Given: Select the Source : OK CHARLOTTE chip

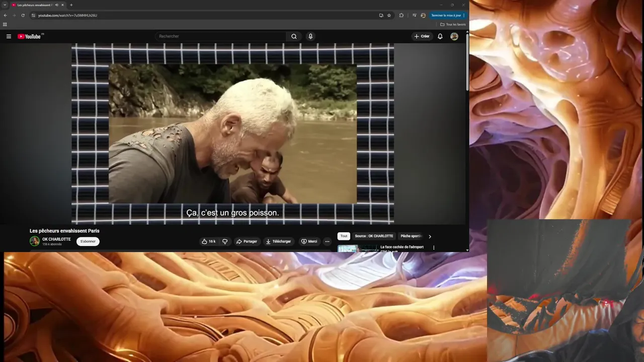Looking at the screenshot, I should point(374,236).
